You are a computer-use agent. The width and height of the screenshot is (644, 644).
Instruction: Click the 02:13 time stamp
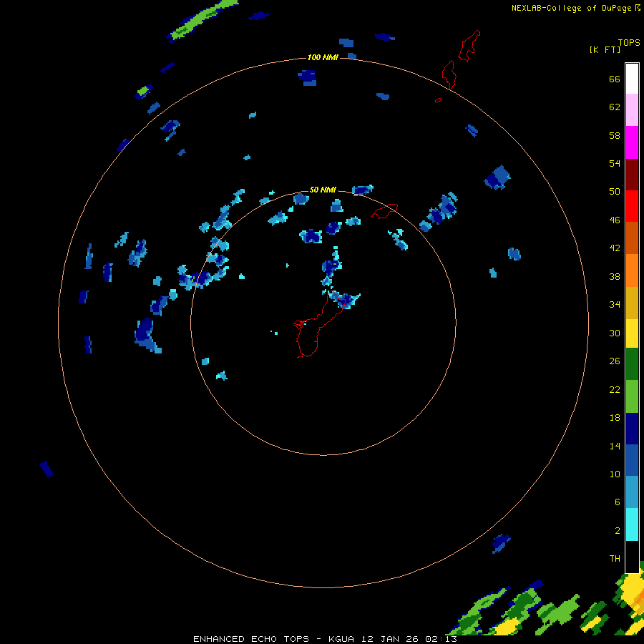(441, 639)
